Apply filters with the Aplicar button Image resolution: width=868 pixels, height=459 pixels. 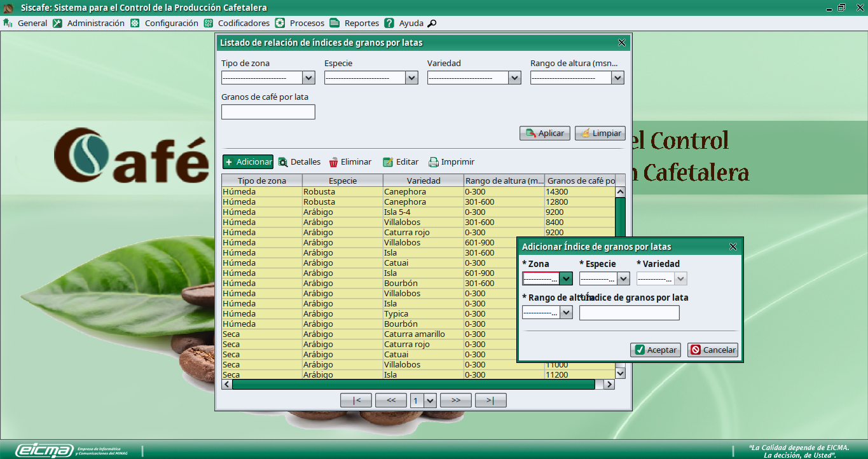point(544,134)
